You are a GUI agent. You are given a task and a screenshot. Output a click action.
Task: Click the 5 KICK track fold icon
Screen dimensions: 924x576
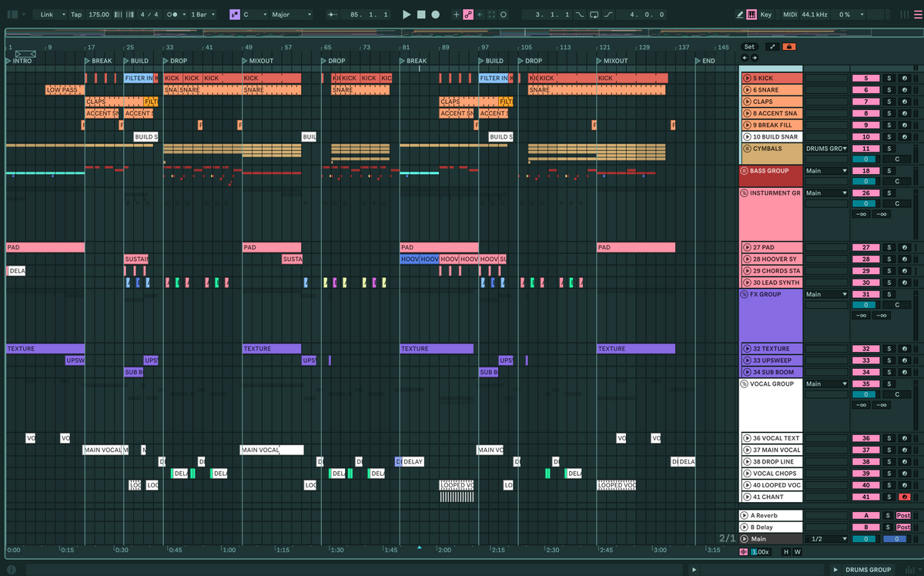747,79
